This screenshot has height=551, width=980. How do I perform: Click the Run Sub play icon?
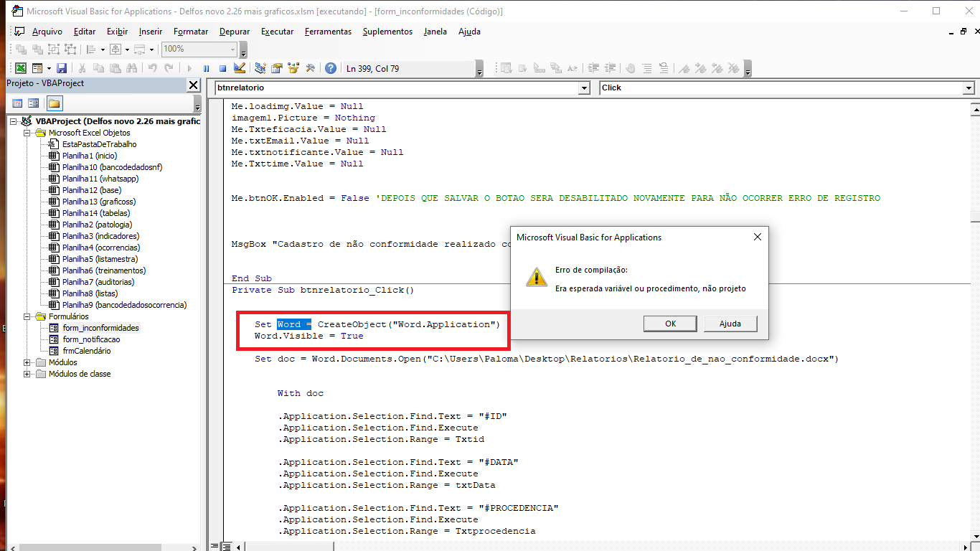point(189,68)
